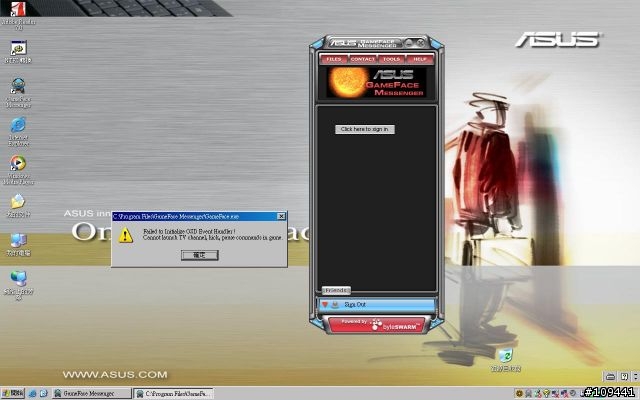Open the TOOLS menu in GameFace Messenger
Viewport: 640px width, 400px height.
(x=391, y=60)
